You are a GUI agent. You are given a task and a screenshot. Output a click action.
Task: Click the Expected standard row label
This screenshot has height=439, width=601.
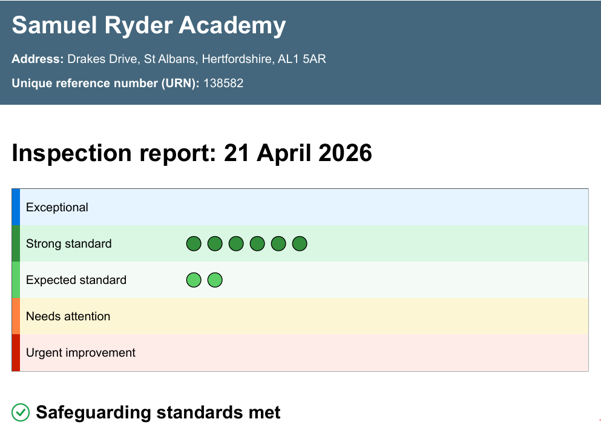pos(76,280)
